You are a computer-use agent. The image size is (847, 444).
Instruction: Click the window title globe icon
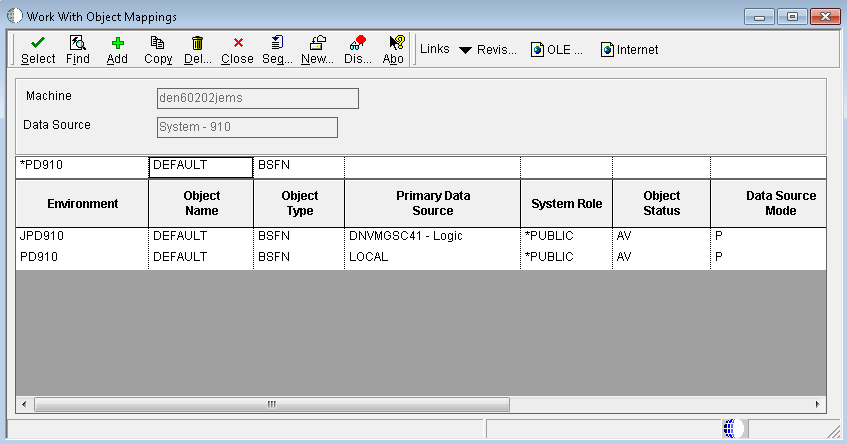coord(15,16)
